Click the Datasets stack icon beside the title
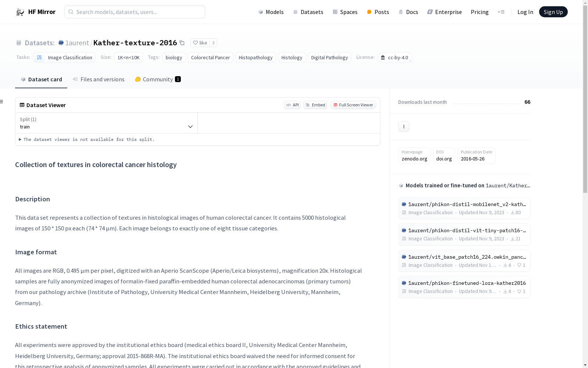 [x=19, y=43]
